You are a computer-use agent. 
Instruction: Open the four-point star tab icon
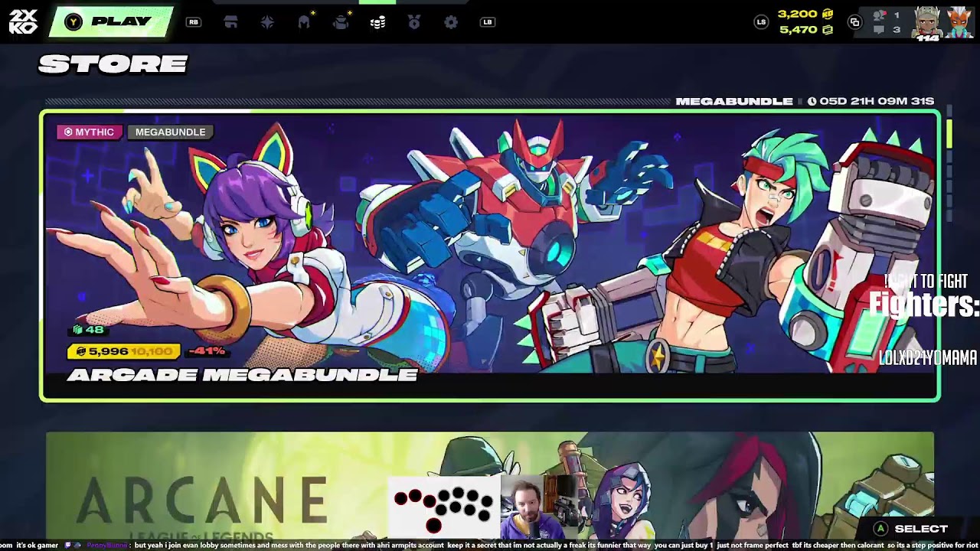tap(267, 22)
